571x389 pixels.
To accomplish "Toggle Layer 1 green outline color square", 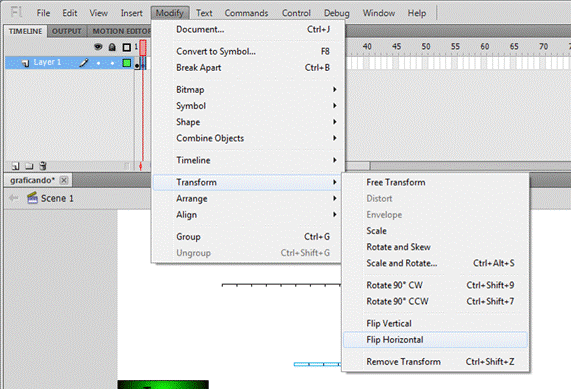I will click(127, 63).
